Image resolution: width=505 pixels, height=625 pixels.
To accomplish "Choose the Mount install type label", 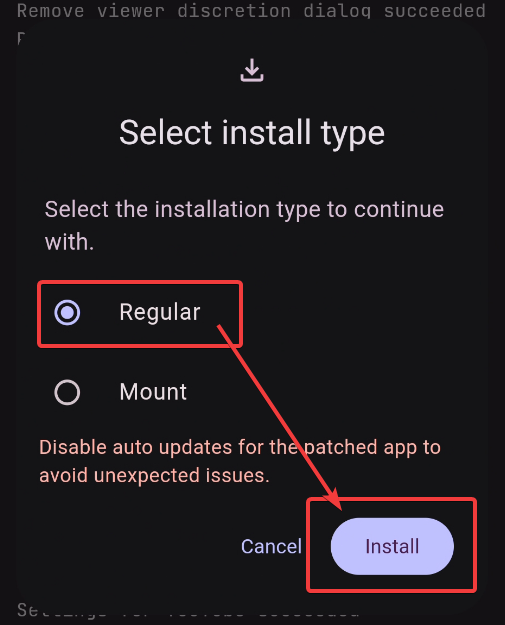I will (153, 392).
